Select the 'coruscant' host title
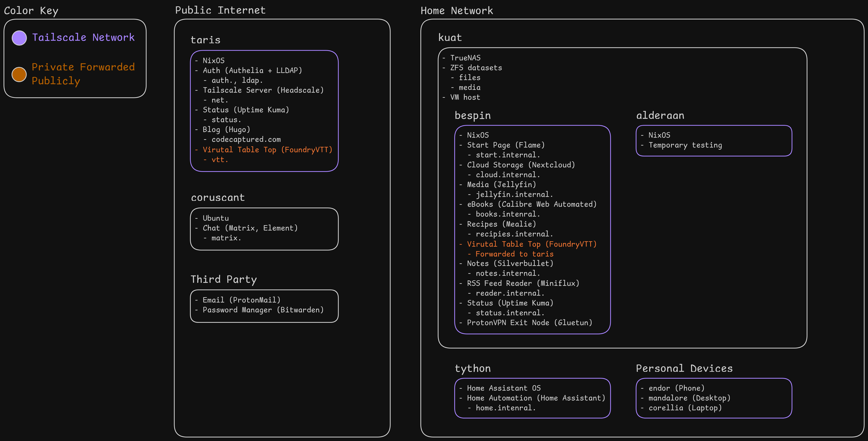 (x=218, y=197)
